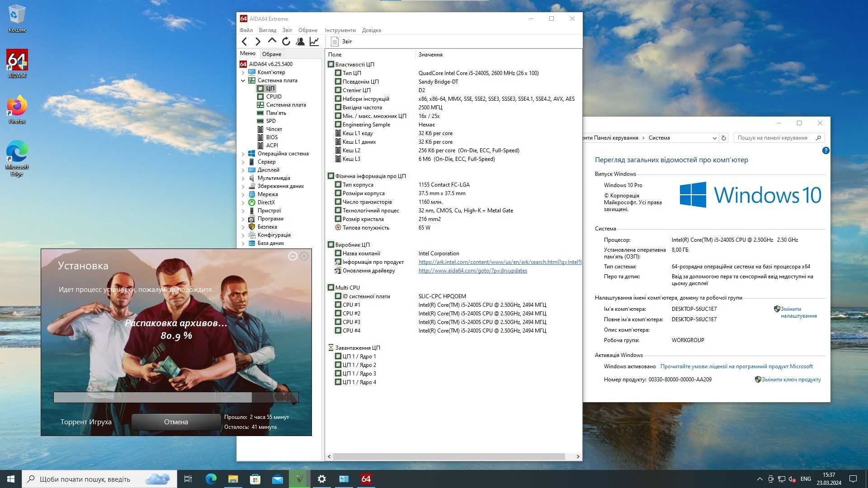Expand the Мультимедіа tree node
The height and width of the screenshot is (488, 868).
[243, 178]
